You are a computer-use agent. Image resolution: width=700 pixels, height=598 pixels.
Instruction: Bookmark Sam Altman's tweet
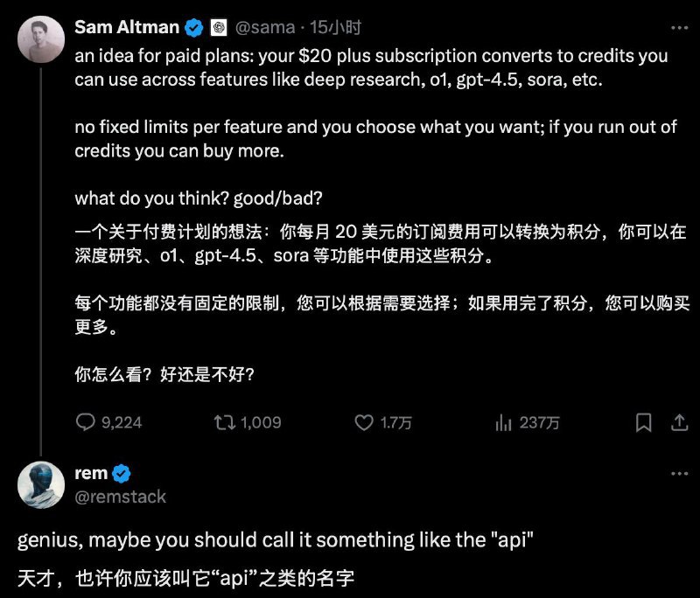[x=645, y=422]
